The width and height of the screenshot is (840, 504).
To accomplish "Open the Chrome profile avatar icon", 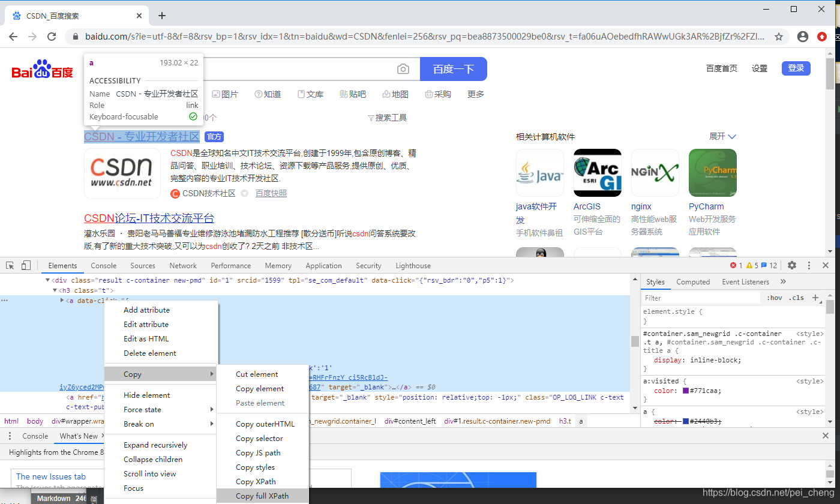I will pyautogui.click(x=802, y=36).
